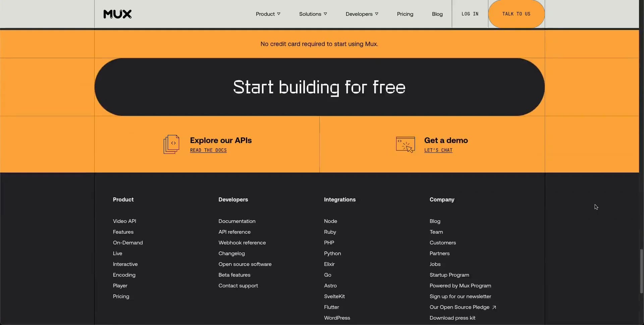644x325 pixels.
Task: Open Pricing in the top navigation
Action: tap(405, 14)
